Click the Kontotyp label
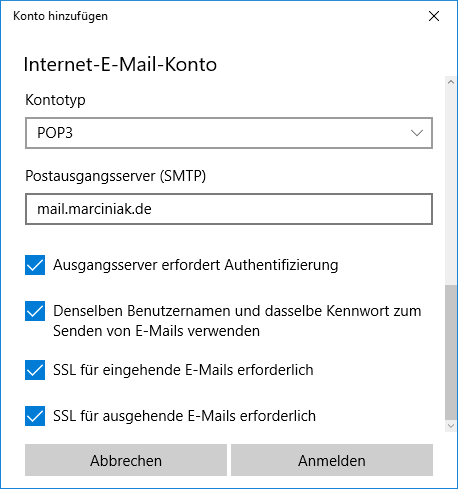Screen dimensions: 458x489 (x=55, y=100)
